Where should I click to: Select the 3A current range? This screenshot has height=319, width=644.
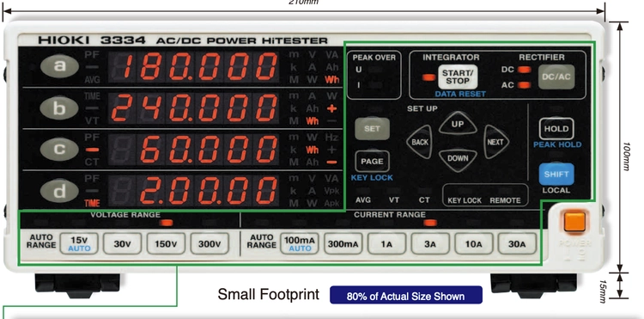(x=430, y=244)
